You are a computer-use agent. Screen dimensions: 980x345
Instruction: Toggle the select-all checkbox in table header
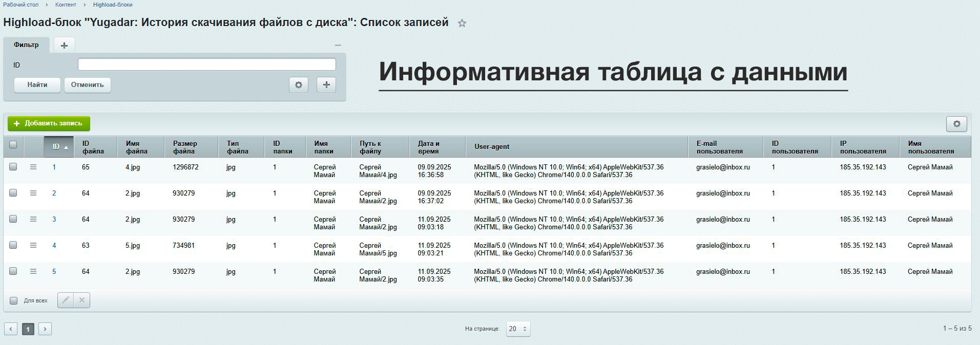click(x=13, y=145)
